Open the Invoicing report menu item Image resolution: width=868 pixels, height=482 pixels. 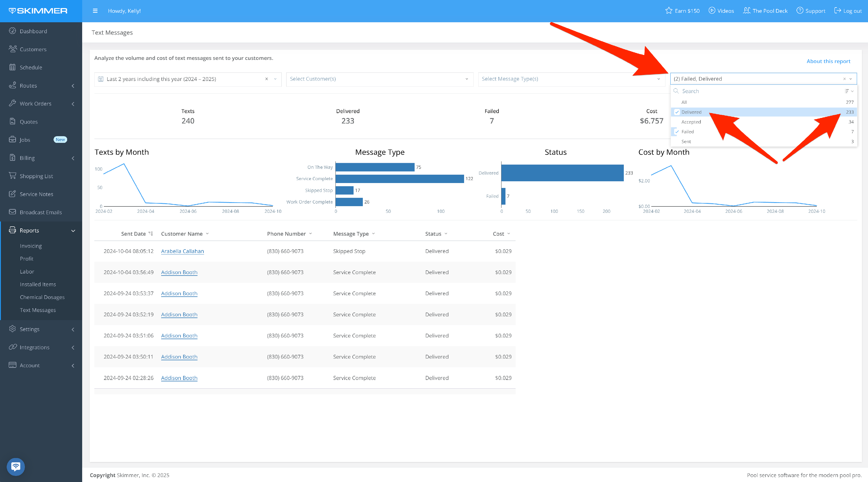pyautogui.click(x=31, y=246)
